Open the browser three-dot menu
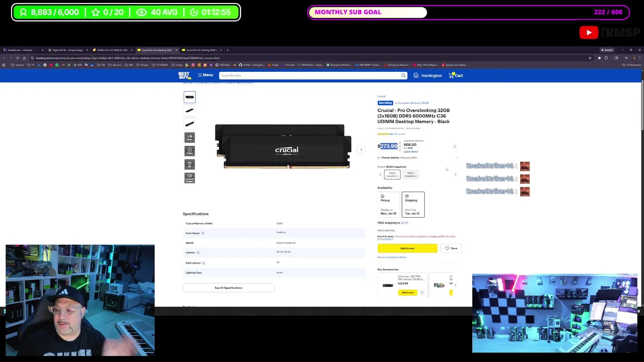 tap(639, 58)
